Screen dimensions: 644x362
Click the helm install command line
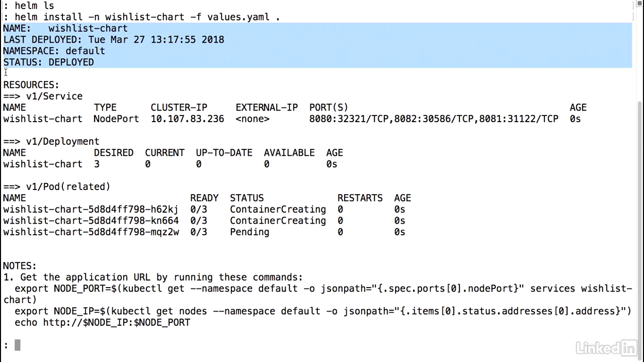coord(142,17)
